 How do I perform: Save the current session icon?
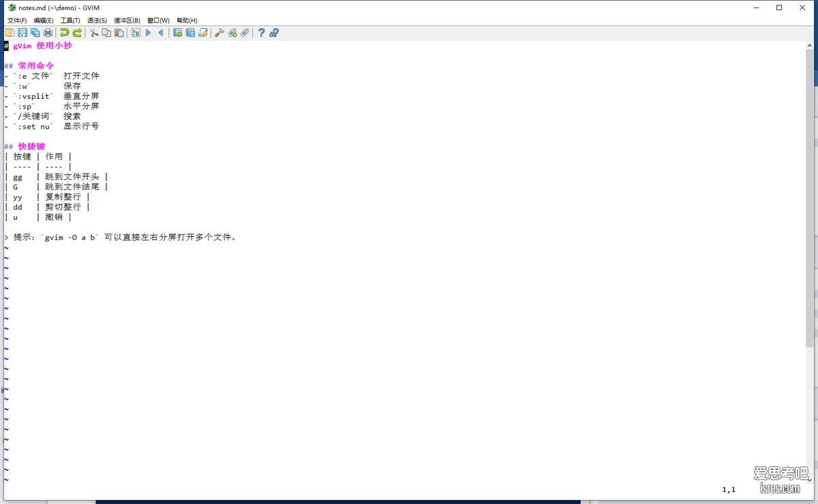point(190,33)
